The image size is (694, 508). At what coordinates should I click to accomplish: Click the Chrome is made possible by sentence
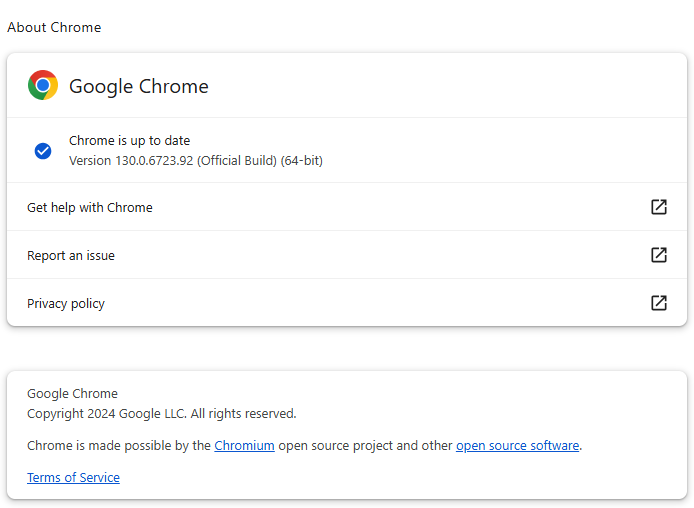pyautogui.click(x=305, y=446)
